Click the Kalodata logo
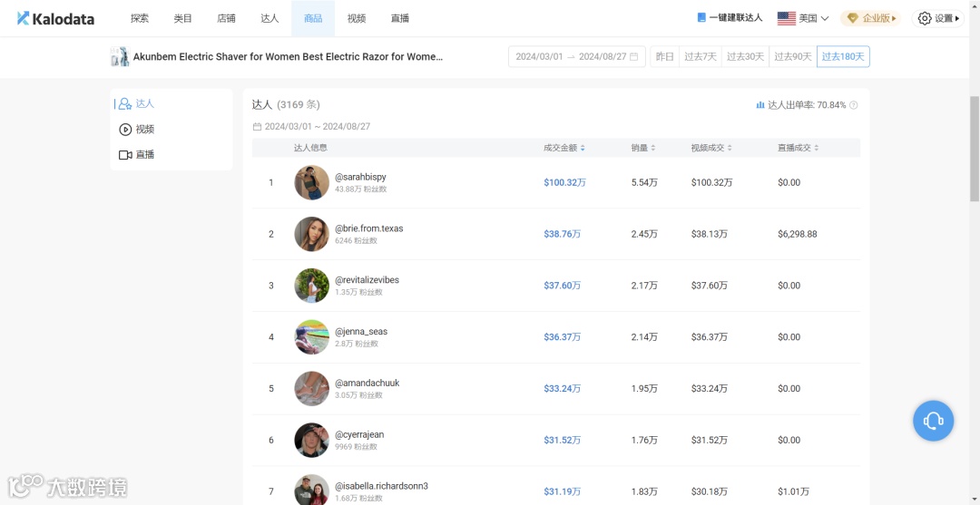The height and width of the screenshot is (505, 980). (55, 19)
